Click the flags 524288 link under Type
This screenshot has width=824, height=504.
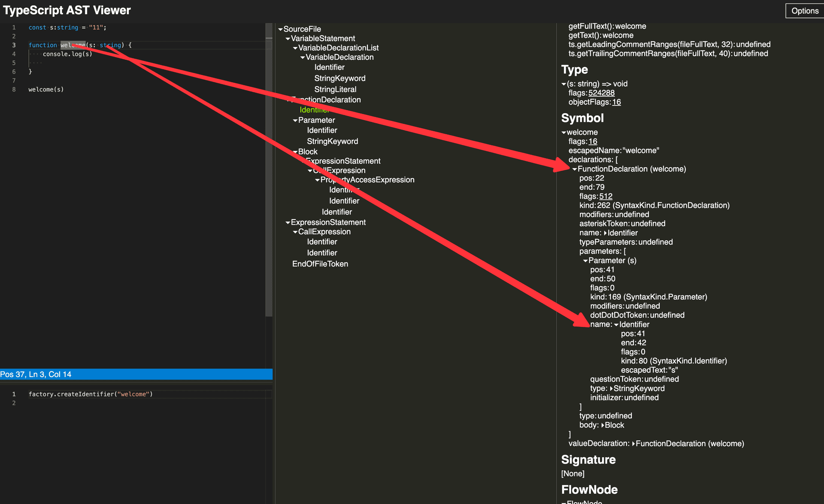pos(601,93)
